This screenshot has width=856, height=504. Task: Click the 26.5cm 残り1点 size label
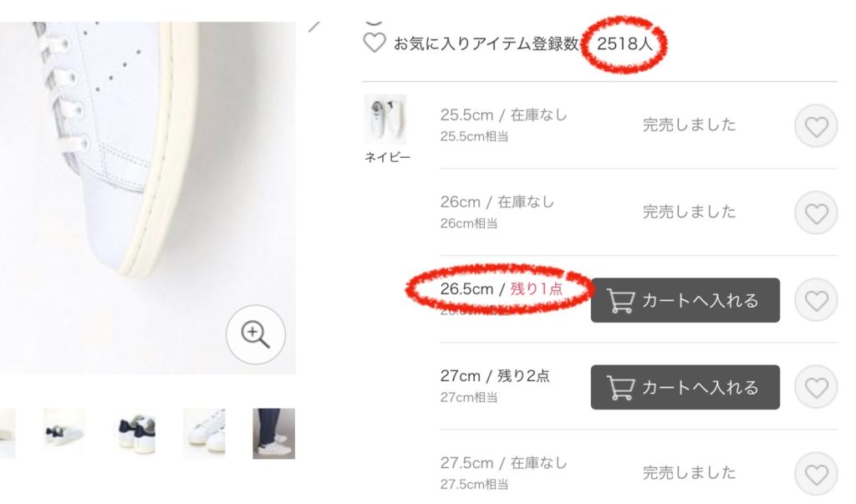(502, 289)
